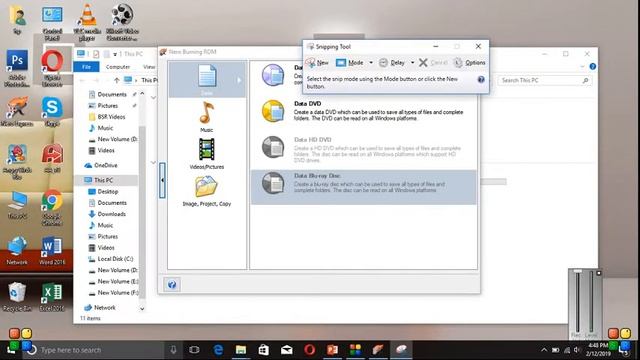Click the volume icon in tray
This screenshot has height=360, width=640.
pyautogui.click(x=577, y=350)
